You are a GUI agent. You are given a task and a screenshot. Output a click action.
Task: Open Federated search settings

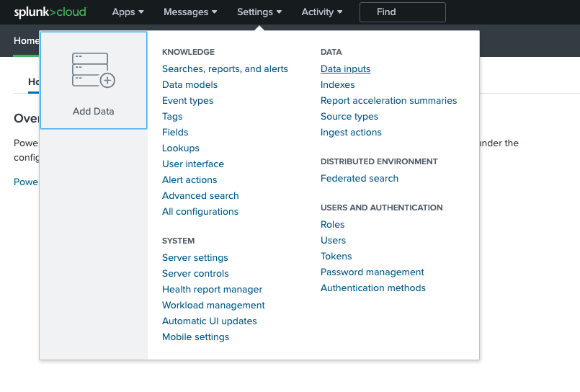point(359,179)
